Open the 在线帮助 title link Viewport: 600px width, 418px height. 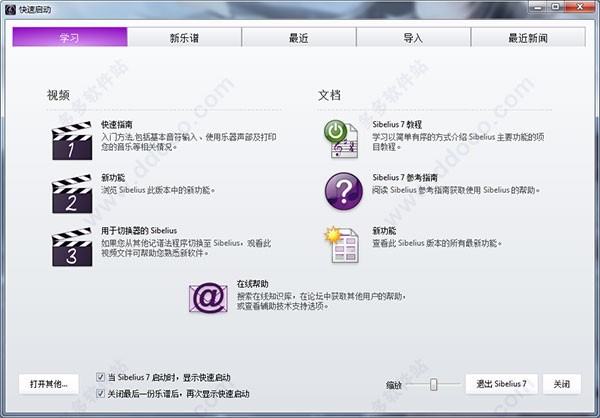coord(253,284)
